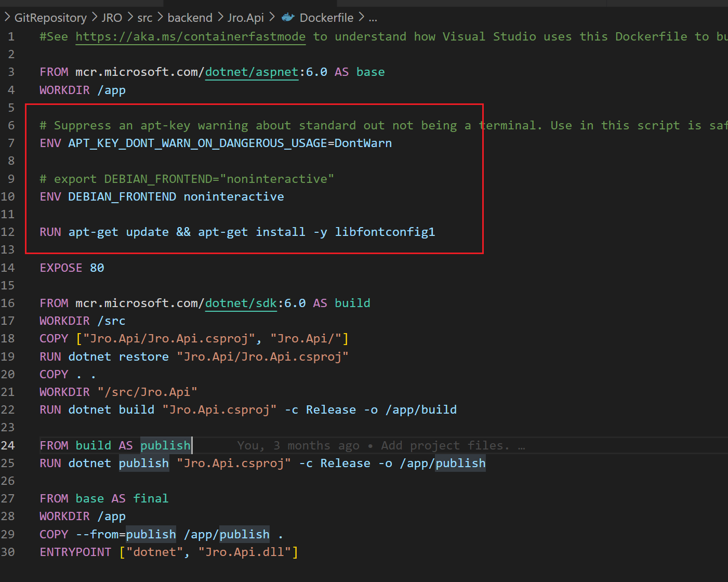
Task: Click the backend breadcrumb entry
Action: click(x=190, y=17)
